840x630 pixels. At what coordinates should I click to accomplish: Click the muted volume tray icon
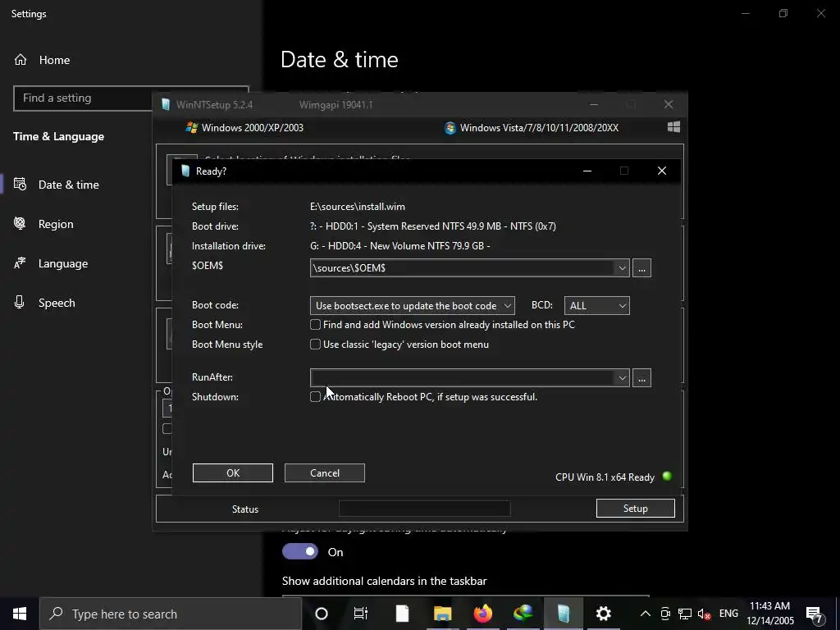coord(704,614)
